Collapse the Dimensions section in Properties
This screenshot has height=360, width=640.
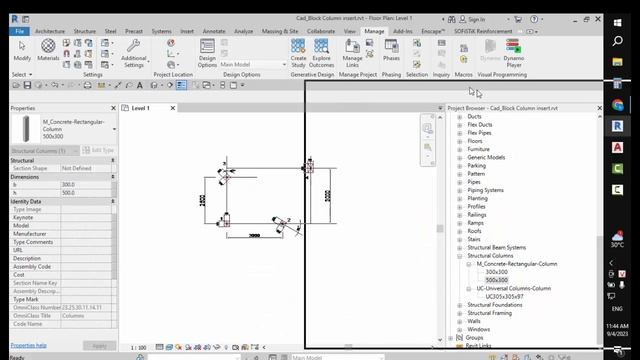click(113, 177)
